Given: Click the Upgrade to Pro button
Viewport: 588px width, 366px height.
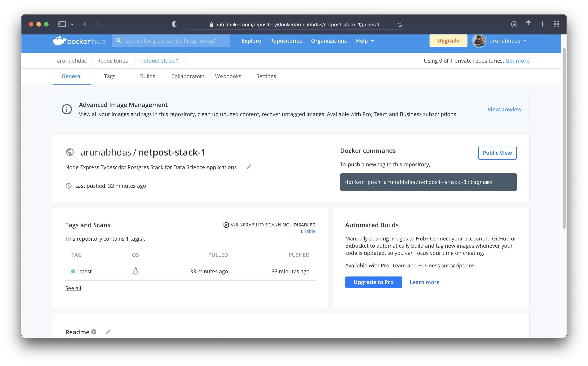Looking at the screenshot, I should click(373, 282).
